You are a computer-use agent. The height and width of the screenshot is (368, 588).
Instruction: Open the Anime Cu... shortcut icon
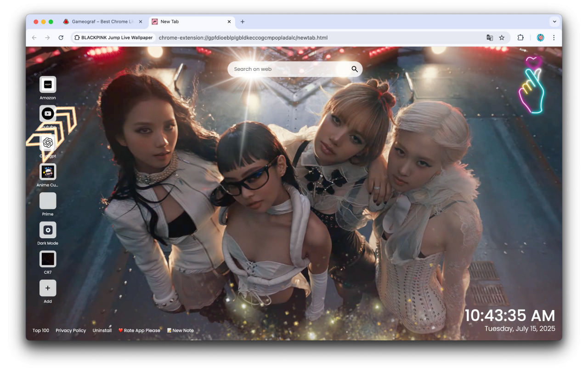tap(48, 172)
